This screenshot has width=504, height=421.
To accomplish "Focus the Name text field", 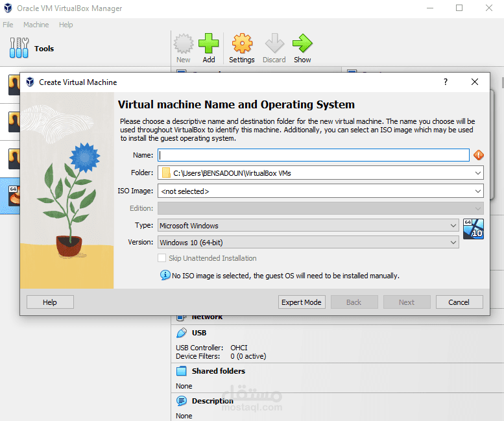I will tap(313, 155).
